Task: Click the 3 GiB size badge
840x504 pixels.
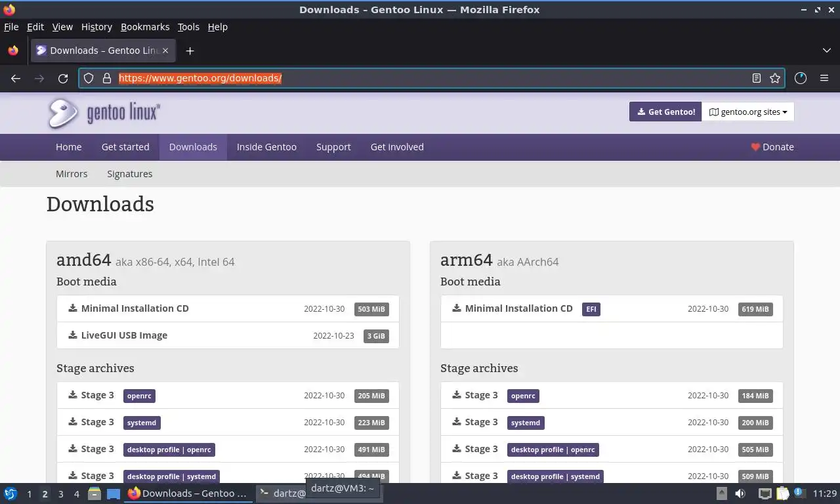Action: click(x=376, y=336)
